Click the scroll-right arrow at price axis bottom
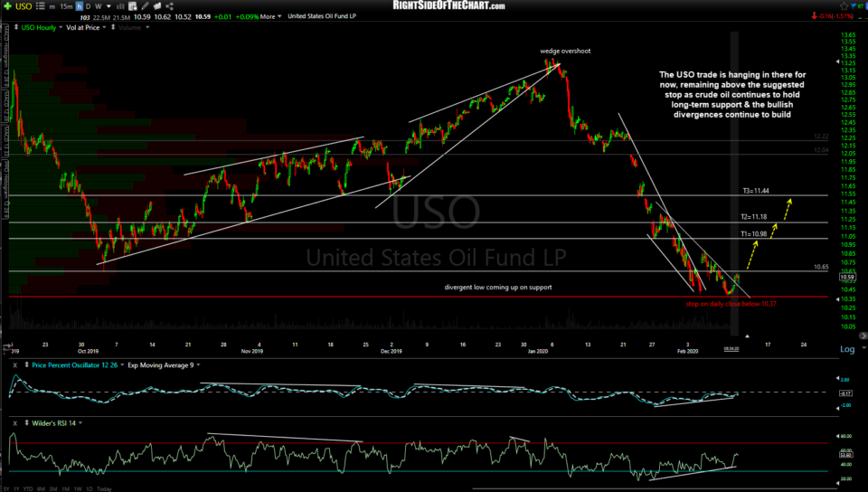The height and width of the screenshot is (492, 868). 863,336
